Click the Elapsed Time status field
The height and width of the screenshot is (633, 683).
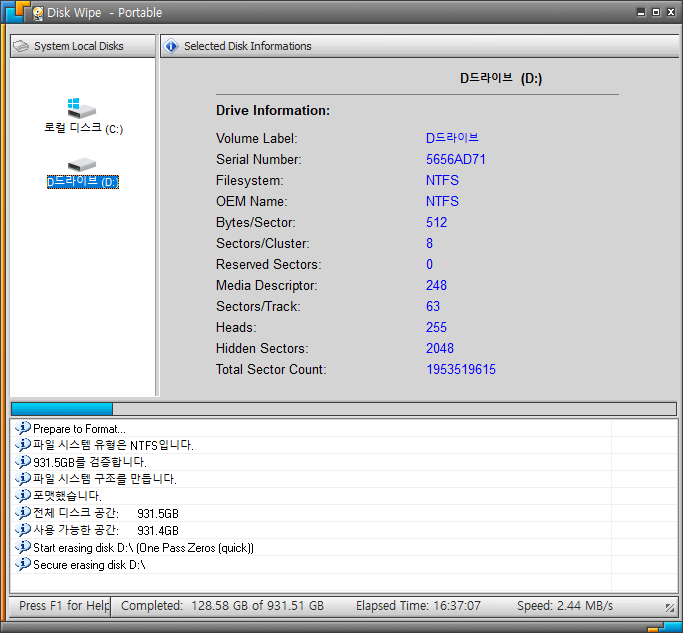pyautogui.click(x=418, y=606)
